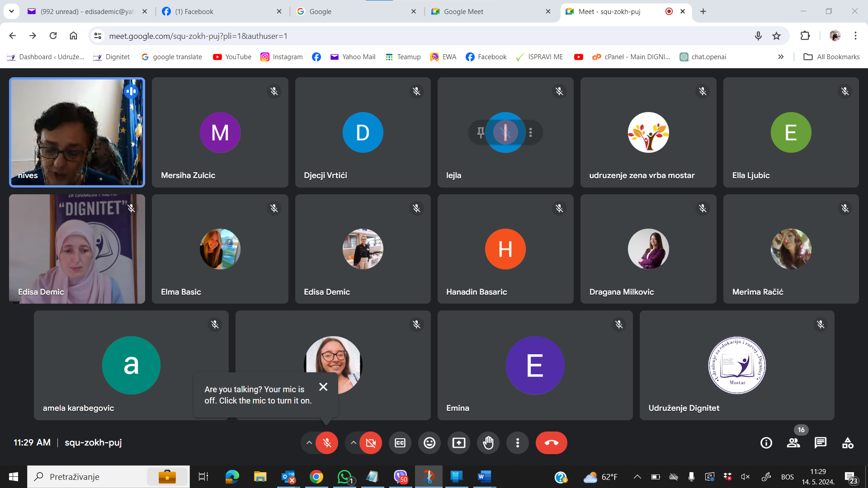Image resolution: width=868 pixels, height=488 pixels.
Task: Reload the Meet page
Action: coord(53,36)
